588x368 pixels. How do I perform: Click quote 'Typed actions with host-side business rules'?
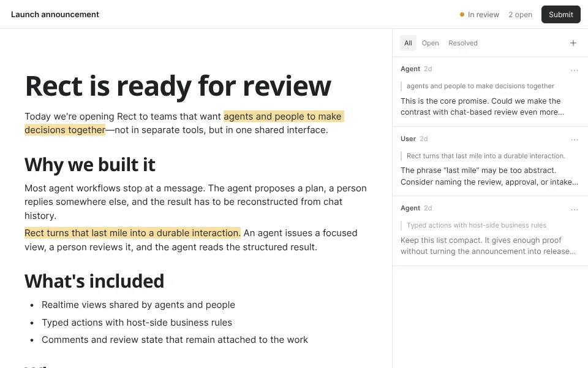477,225
